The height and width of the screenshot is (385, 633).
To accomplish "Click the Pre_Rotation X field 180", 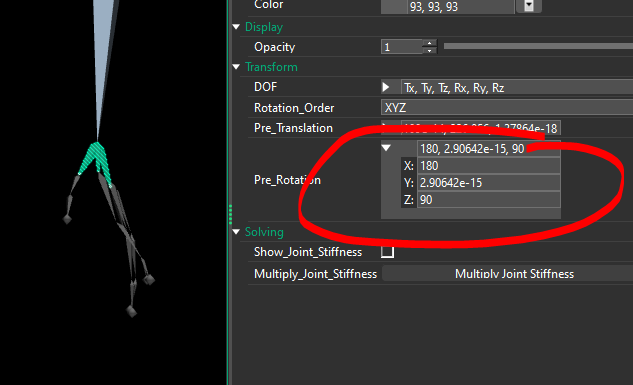I will [x=488, y=166].
